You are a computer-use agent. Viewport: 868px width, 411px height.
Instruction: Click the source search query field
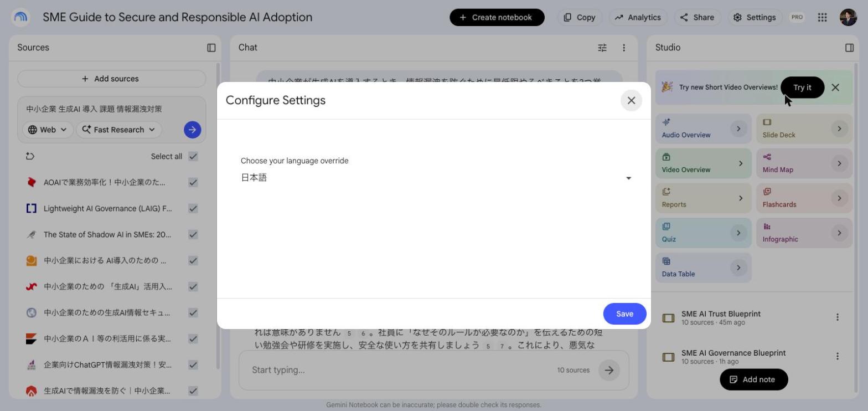tap(111, 109)
